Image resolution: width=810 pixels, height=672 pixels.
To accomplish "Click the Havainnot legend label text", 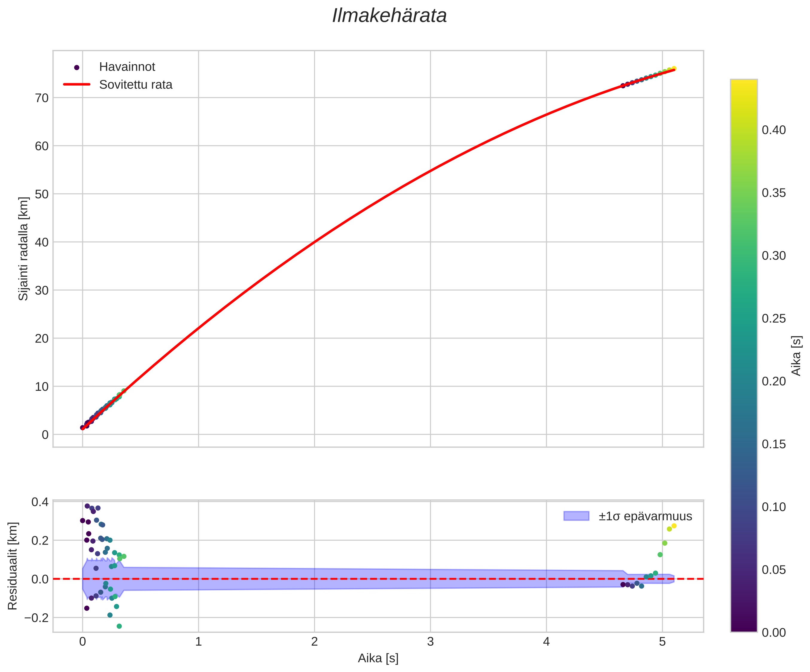I will click(x=127, y=67).
